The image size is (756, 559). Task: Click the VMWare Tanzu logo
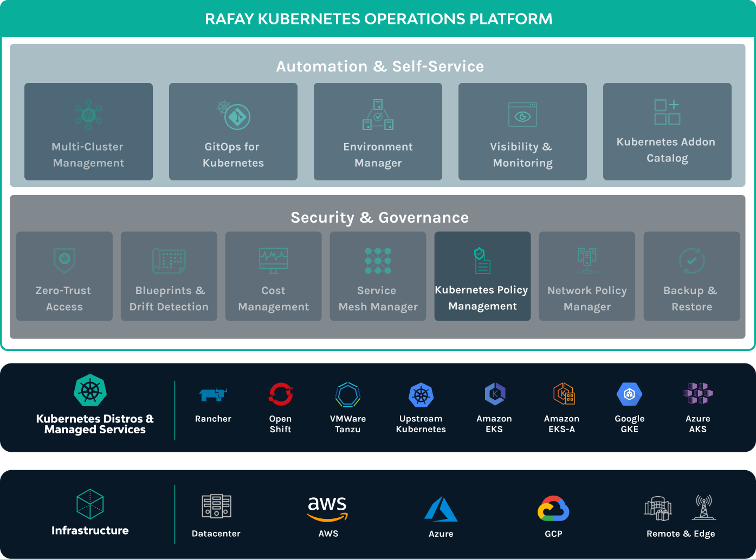tap(348, 395)
